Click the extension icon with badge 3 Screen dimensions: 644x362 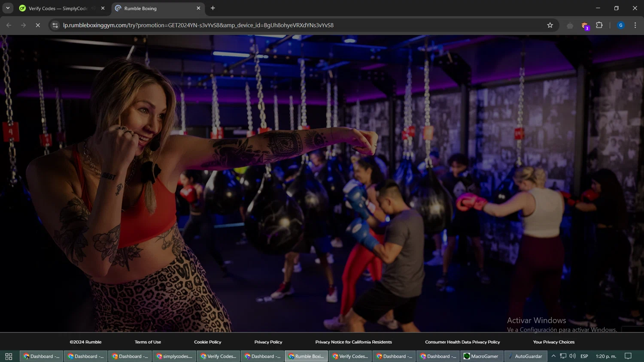[585, 26]
